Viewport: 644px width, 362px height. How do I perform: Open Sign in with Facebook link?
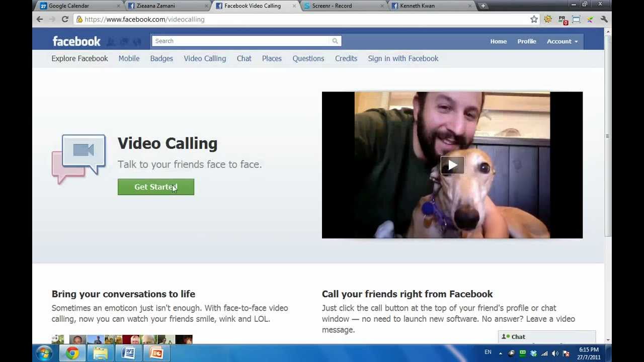pos(403,58)
